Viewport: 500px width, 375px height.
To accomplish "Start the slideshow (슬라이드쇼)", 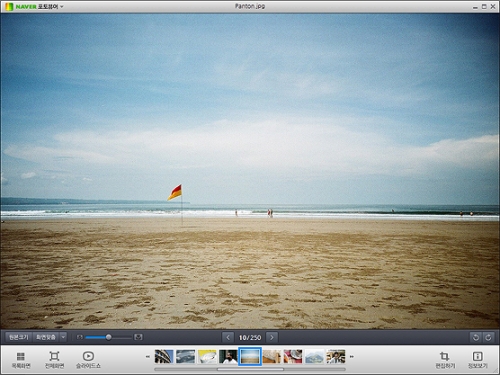I will coord(88,359).
